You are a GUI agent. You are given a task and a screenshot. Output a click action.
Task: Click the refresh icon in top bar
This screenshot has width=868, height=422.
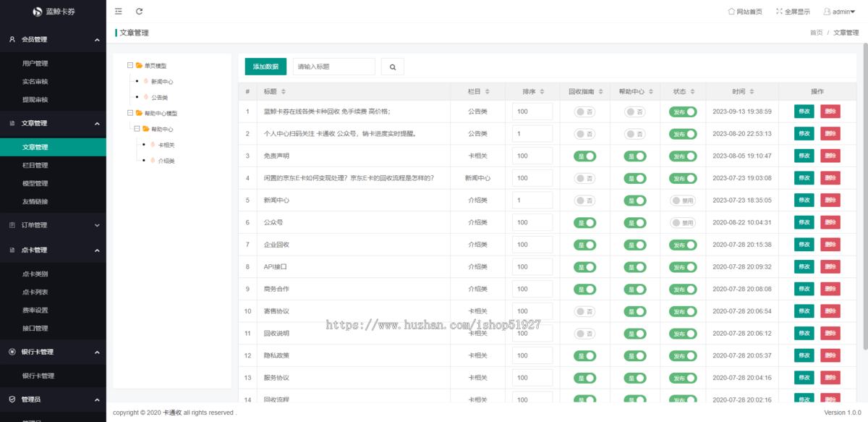(x=139, y=12)
